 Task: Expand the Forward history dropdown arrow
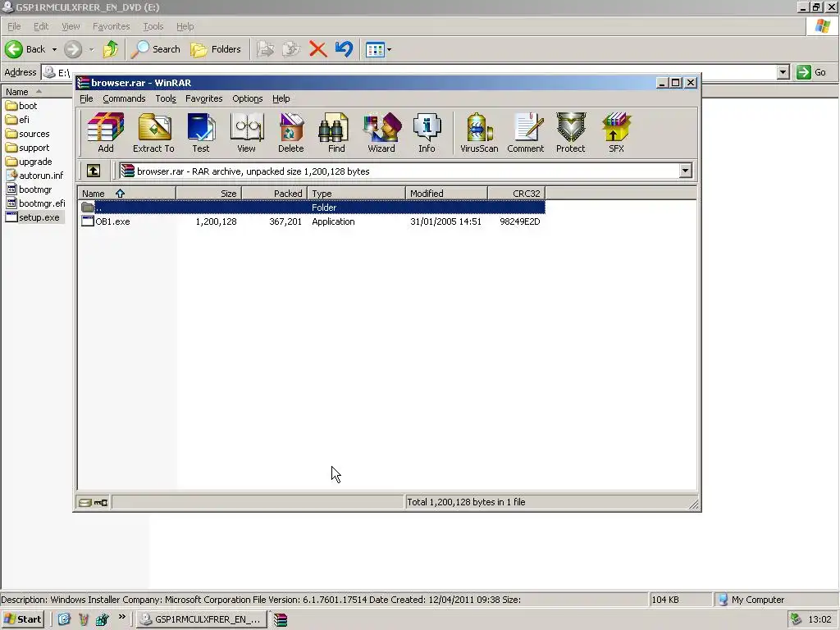click(x=92, y=50)
